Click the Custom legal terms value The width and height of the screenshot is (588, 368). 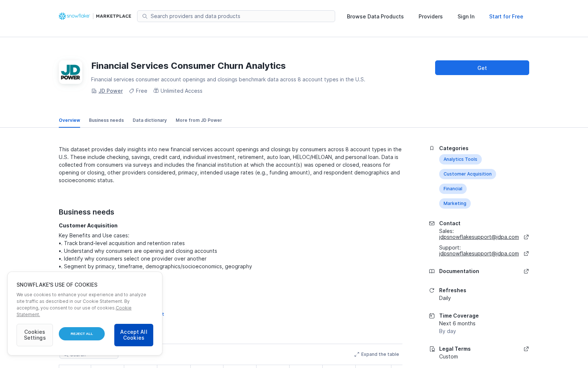coord(448,357)
